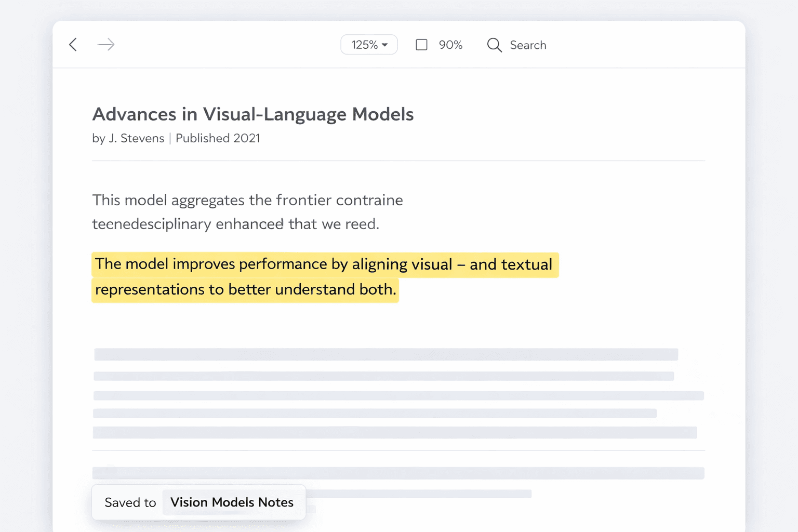The width and height of the screenshot is (798, 532).
Task: Click the 90% label
Action: point(450,45)
